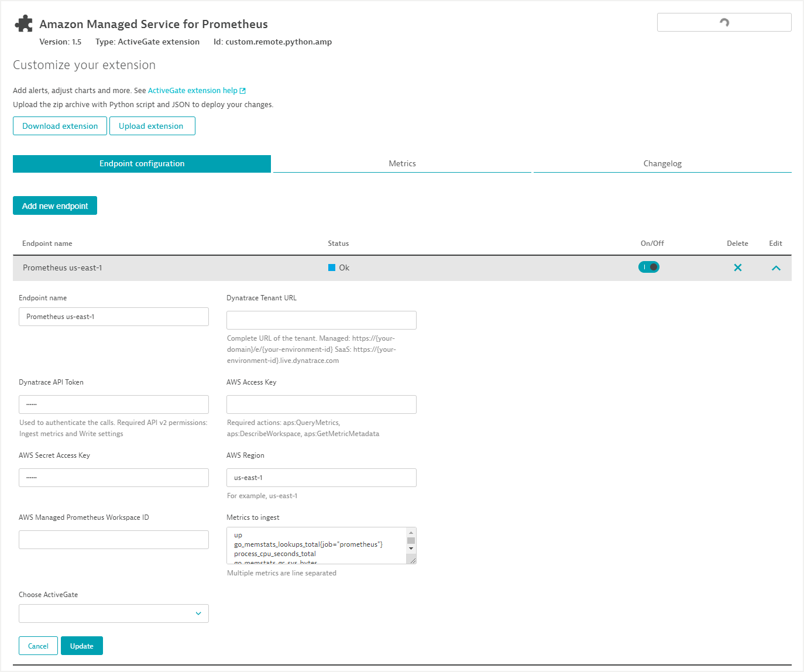The height and width of the screenshot is (672, 804).
Task: Click the Metrics to ingest scrollbar up arrow
Action: [x=411, y=532]
